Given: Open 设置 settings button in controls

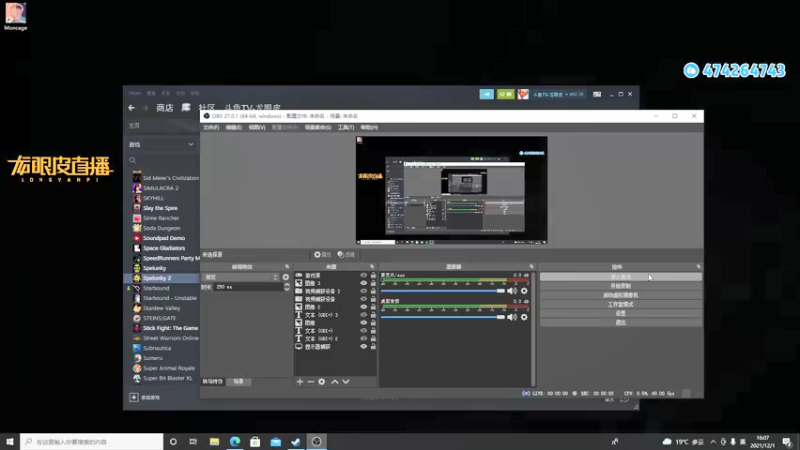Looking at the screenshot, I should pyautogui.click(x=620, y=313).
